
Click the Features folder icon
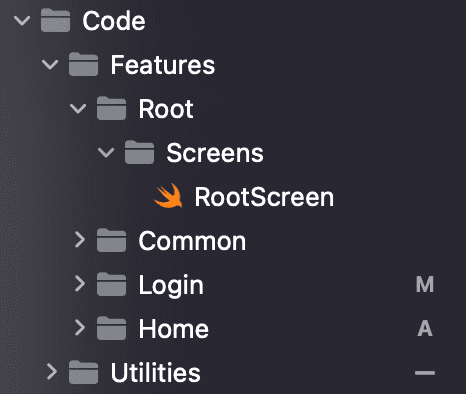pos(83,64)
